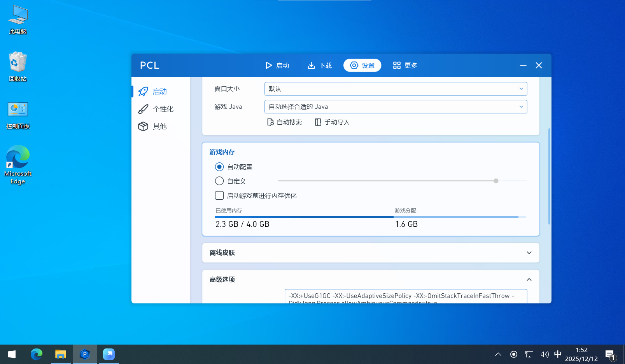The height and width of the screenshot is (364, 625).
Task: Click into the JVM arguments text field
Action: click(x=406, y=296)
